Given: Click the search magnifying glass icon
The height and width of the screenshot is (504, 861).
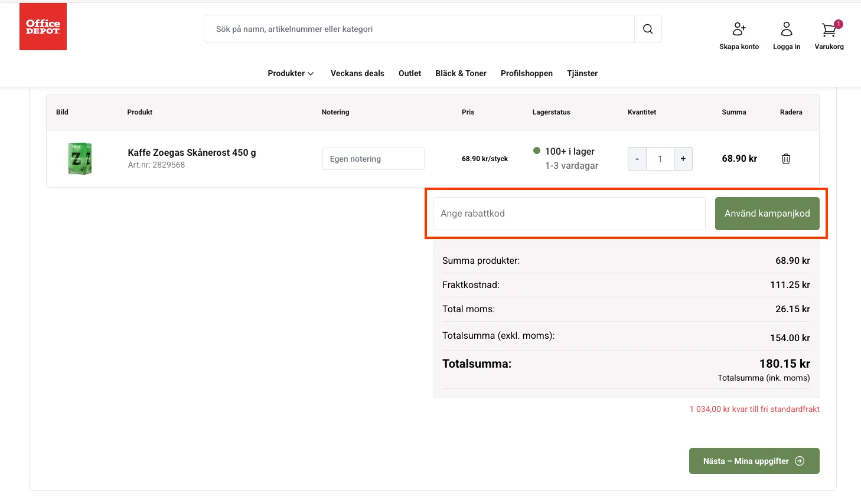Looking at the screenshot, I should click(x=648, y=29).
